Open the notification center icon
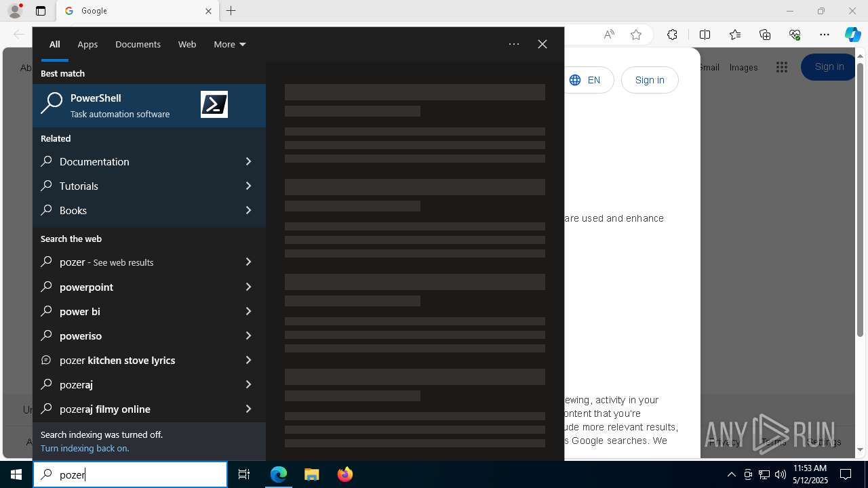 pos(846,474)
